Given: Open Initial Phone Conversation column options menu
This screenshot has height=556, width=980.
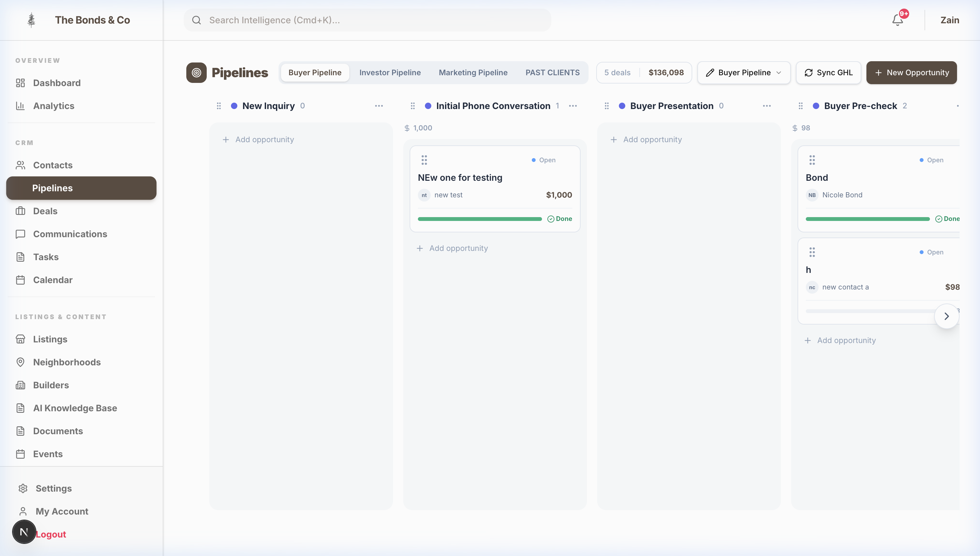Looking at the screenshot, I should click(x=573, y=106).
